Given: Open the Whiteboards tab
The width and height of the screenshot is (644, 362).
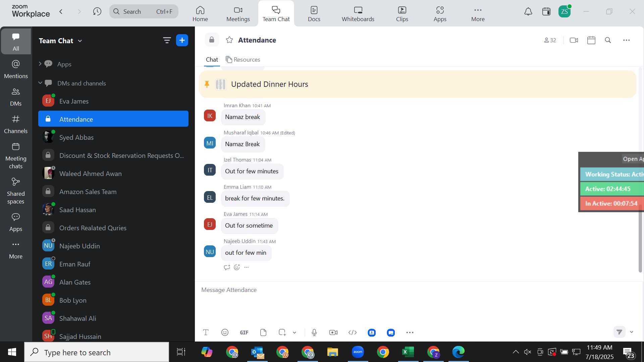Looking at the screenshot, I should tap(358, 14).
